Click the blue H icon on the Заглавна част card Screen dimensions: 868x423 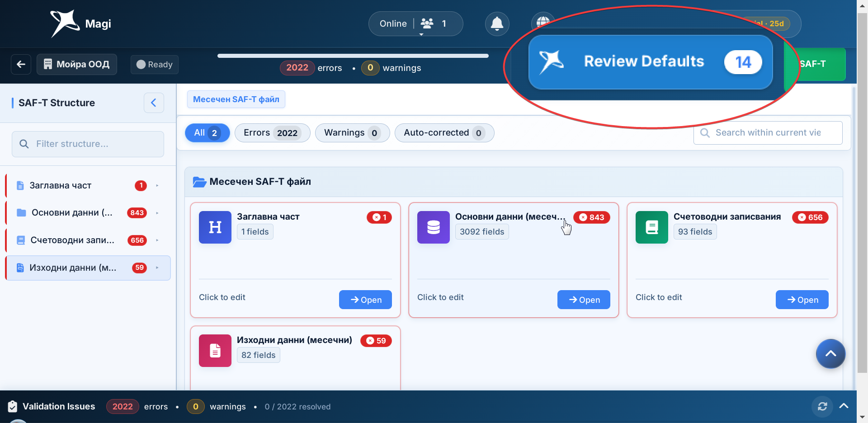pos(215,227)
